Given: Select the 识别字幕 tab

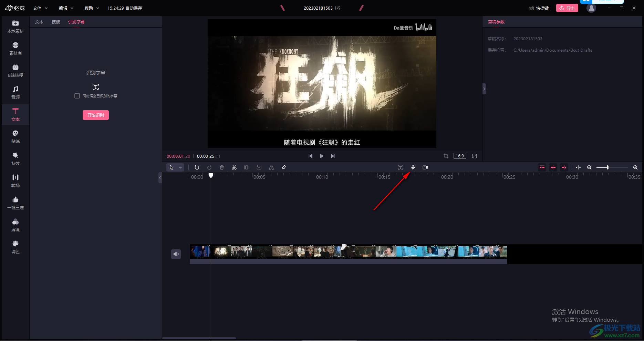Looking at the screenshot, I should click(x=76, y=22).
